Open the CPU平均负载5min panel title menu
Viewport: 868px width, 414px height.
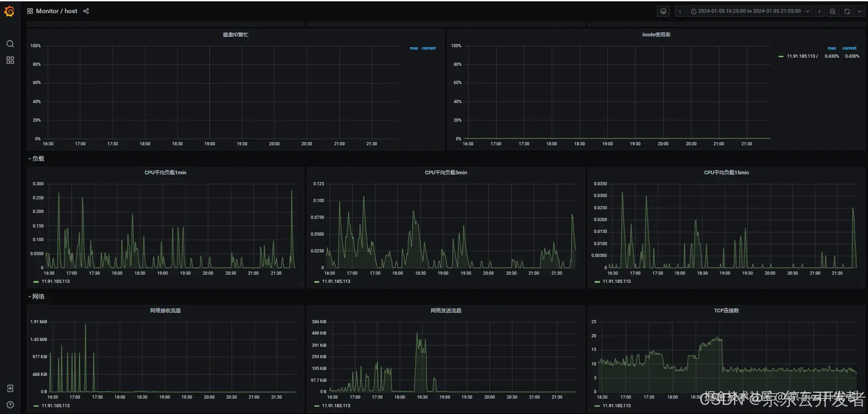[x=446, y=172]
